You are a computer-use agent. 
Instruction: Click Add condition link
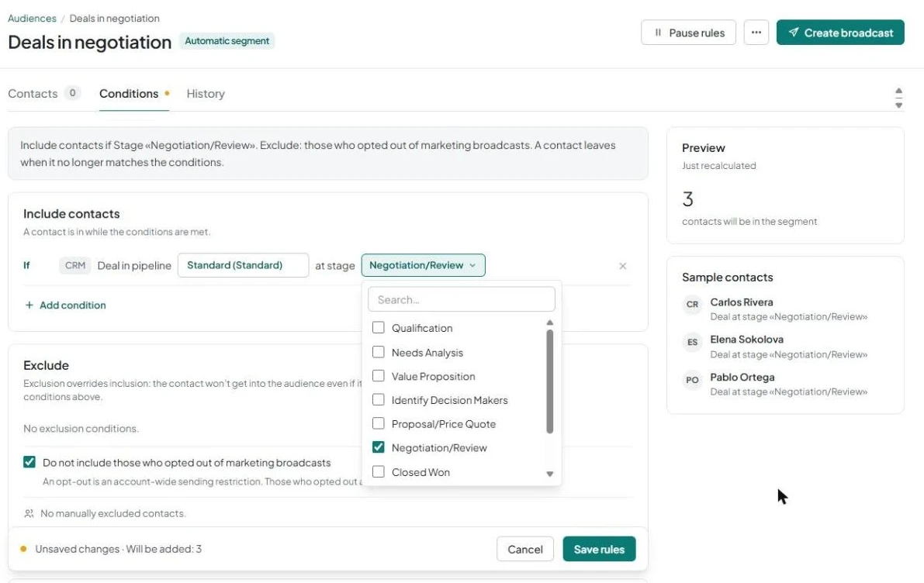(x=65, y=305)
